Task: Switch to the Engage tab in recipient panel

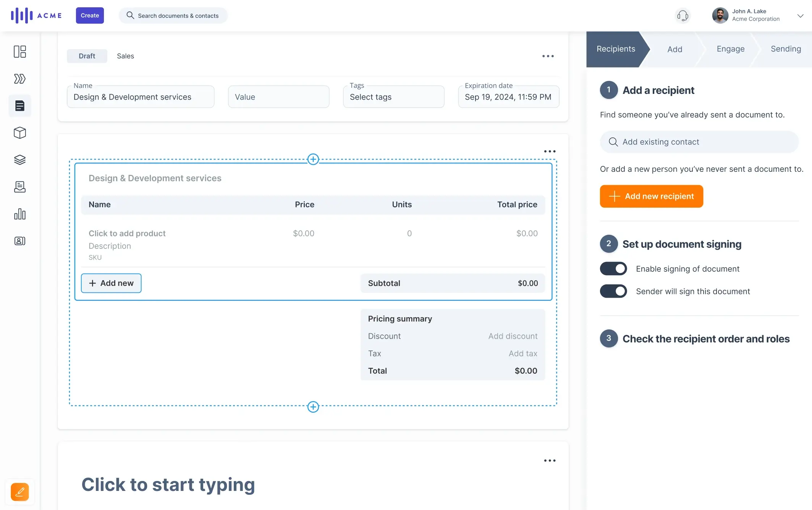Action: pyautogui.click(x=730, y=49)
